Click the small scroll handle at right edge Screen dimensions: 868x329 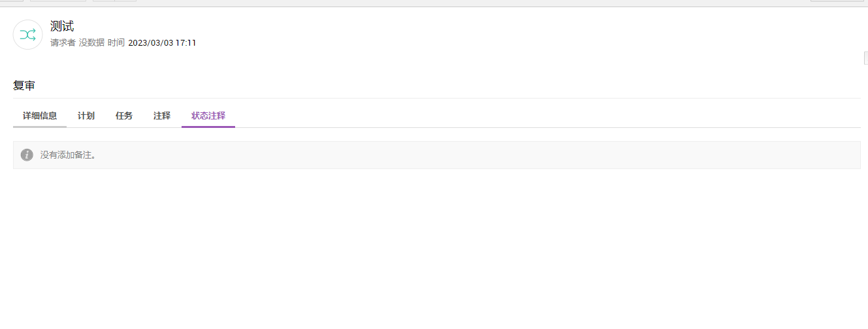(x=865, y=59)
